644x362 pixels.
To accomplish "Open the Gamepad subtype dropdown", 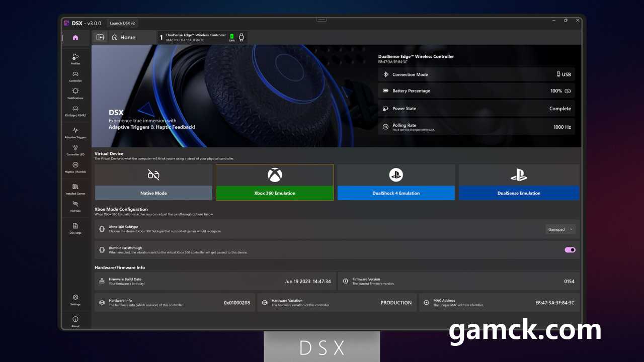I will pos(560,229).
